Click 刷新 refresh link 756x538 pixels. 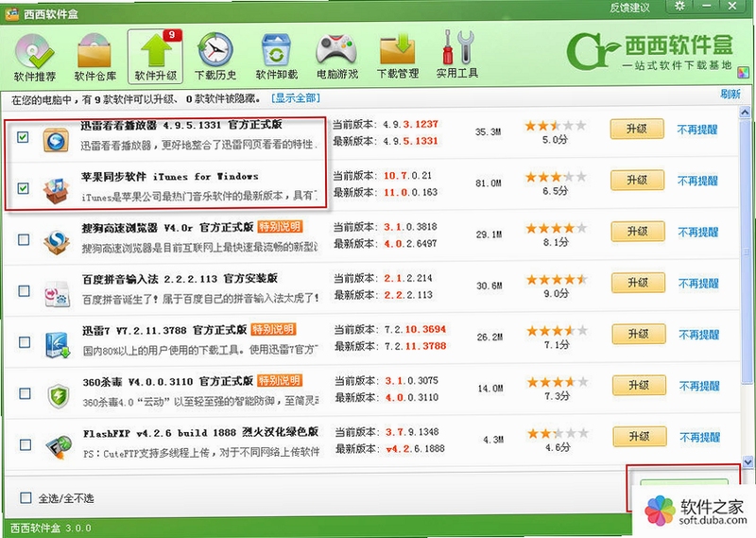tap(730, 95)
